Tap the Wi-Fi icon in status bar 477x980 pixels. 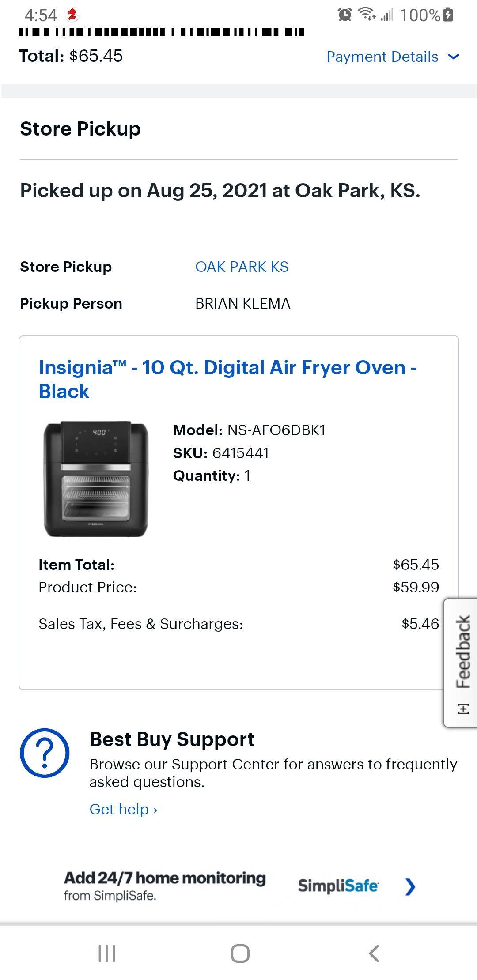click(367, 15)
